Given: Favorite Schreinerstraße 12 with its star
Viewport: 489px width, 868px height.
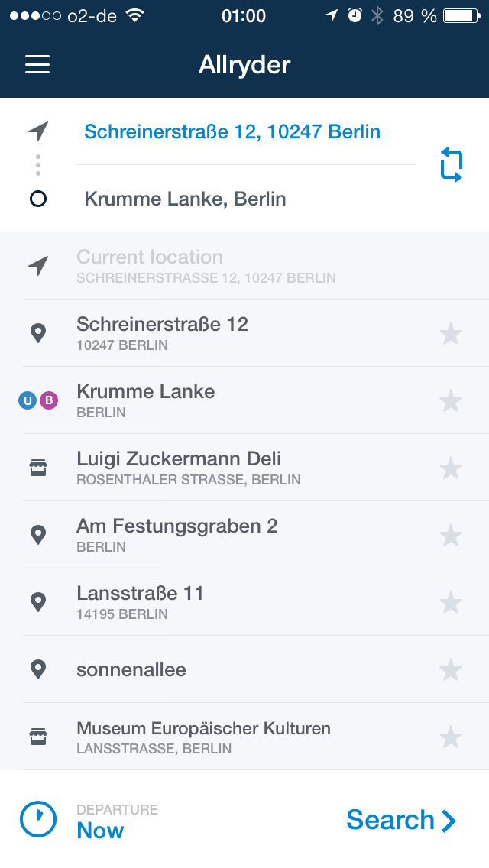Looking at the screenshot, I should point(451,333).
